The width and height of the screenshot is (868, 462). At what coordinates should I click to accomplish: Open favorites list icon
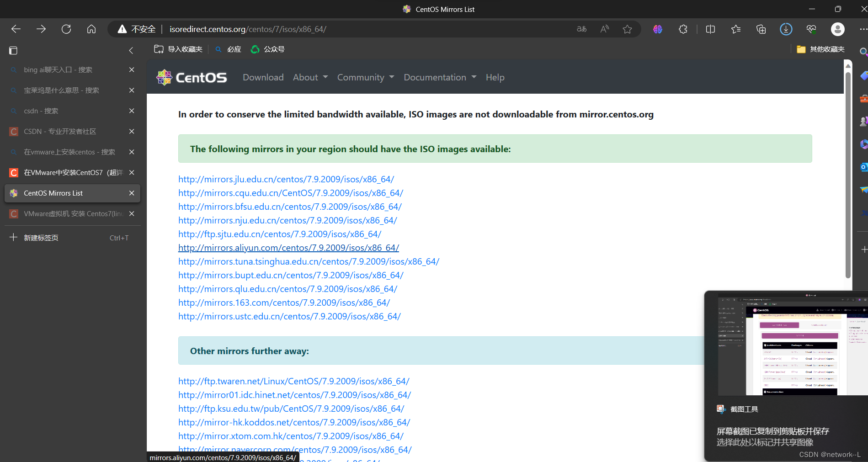point(736,29)
